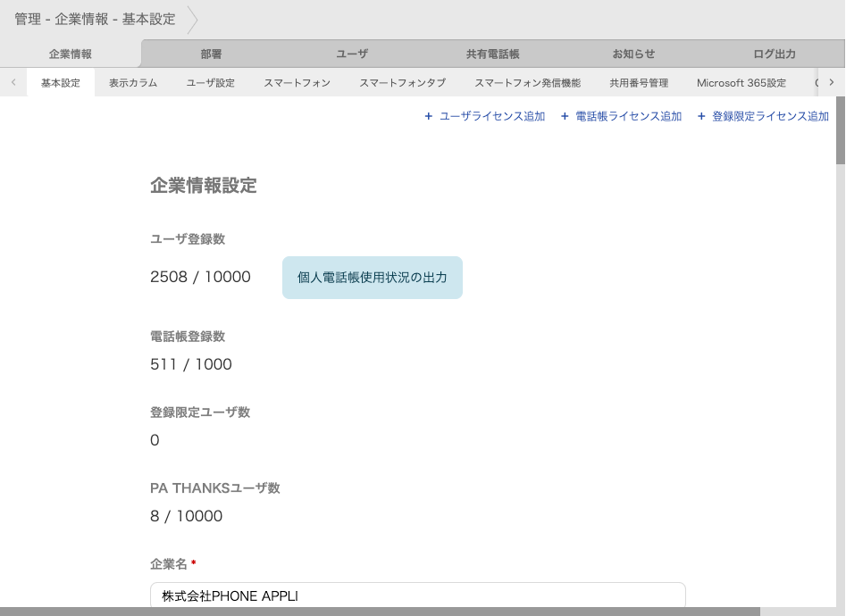Click the plus icon to add user license
This screenshot has height=616, width=846.
pos(431,116)
